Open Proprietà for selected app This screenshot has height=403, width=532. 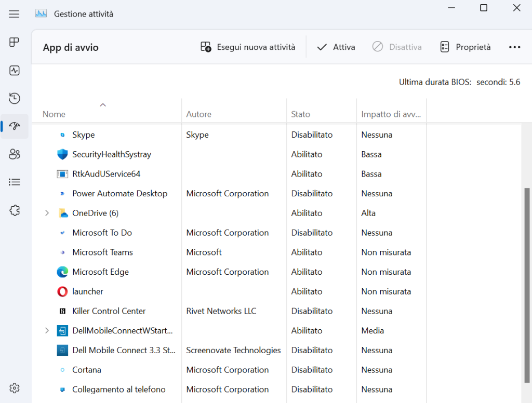465,47
